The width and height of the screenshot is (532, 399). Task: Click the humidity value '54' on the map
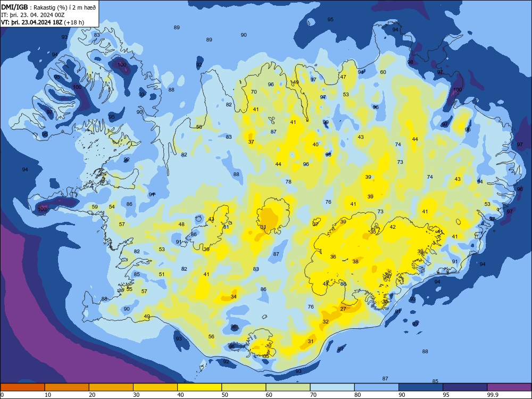click(x=112, y=206)
